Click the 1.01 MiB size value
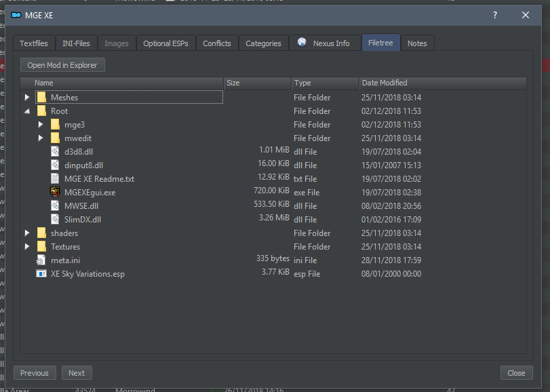Image resolution: width=550 pixels, height=392 pixels. coord(274,150)
